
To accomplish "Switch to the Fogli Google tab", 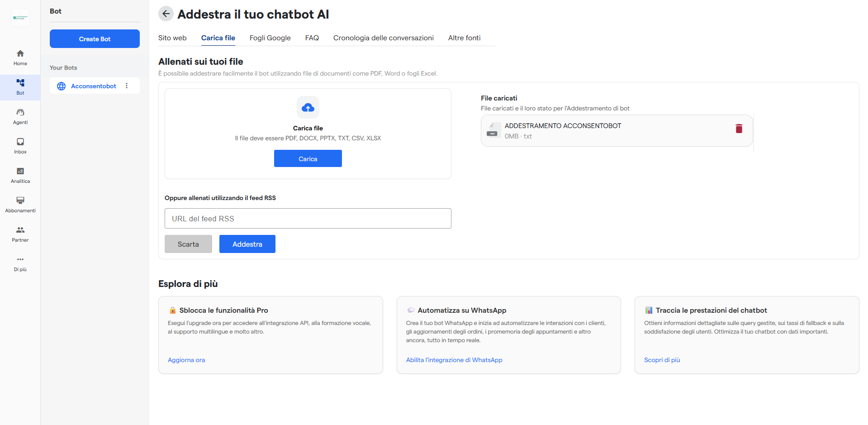I will (x=270, y=38).
